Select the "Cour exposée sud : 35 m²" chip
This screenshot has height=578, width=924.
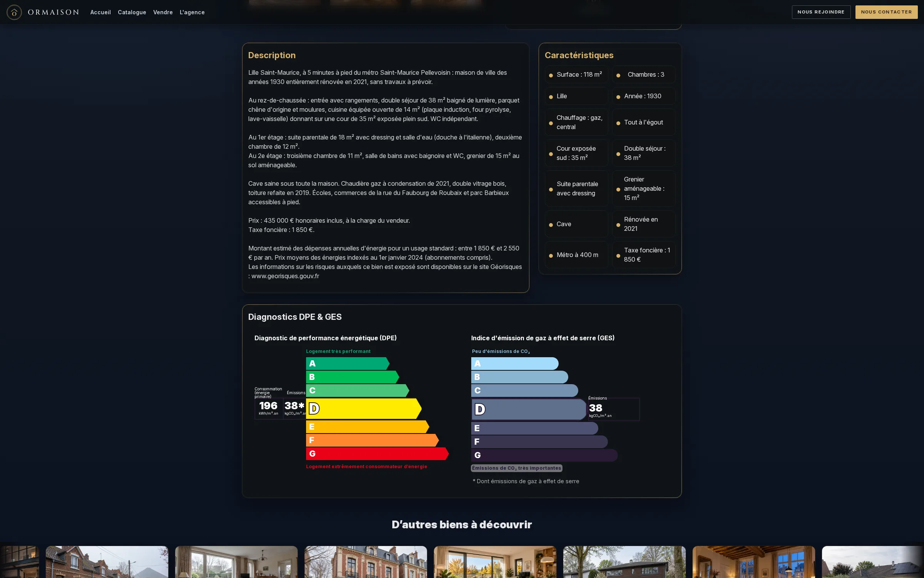click(576, 153)
